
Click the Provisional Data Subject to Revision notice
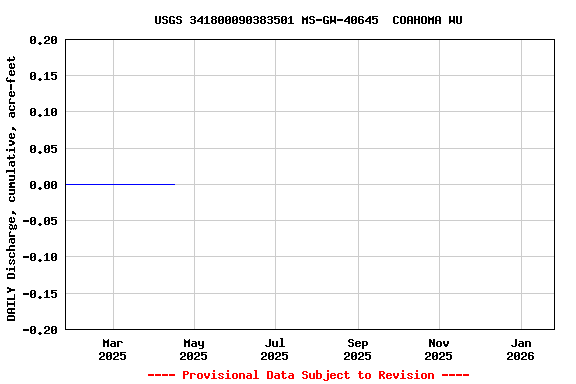pos(308,375)
